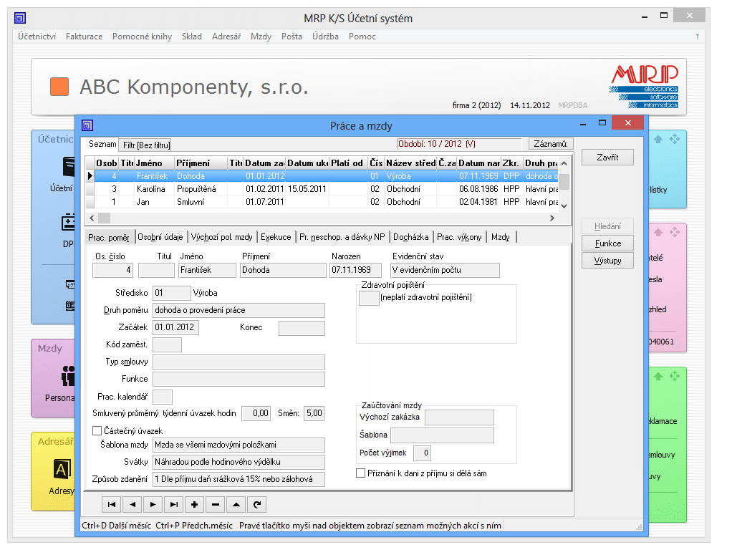Viewport: 737px width, 560px height.
Task: Click the Zavřít button
Action: pos(607,158)
